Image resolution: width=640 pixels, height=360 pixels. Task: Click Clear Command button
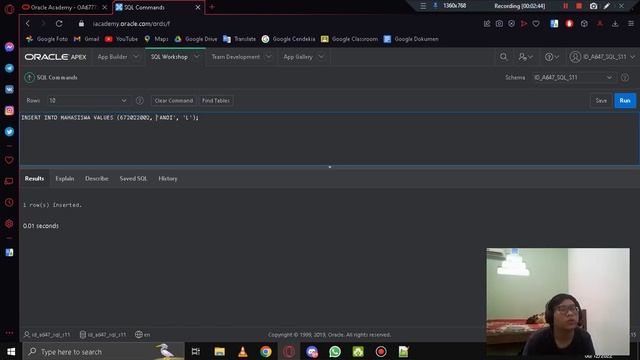[x=173, y=100]
